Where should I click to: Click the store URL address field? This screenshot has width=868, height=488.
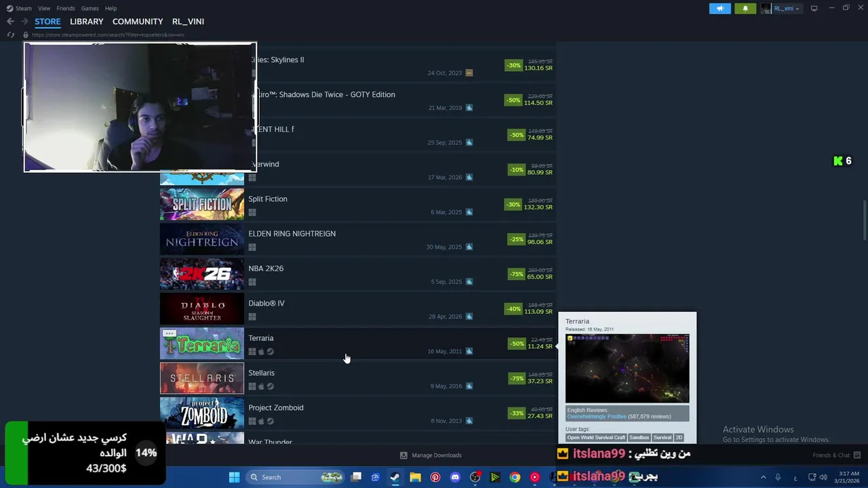click(x=108, y=35)
